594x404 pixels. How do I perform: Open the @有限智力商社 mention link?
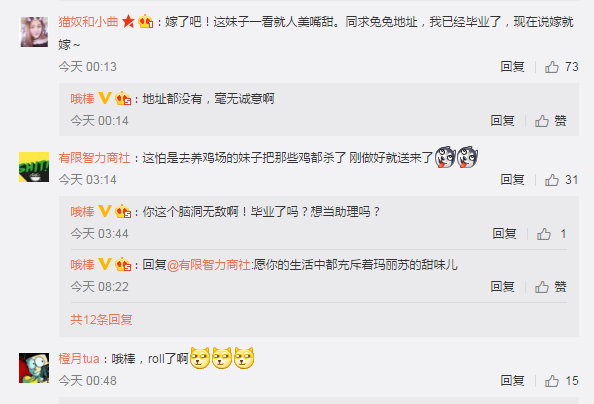(208, 265)
